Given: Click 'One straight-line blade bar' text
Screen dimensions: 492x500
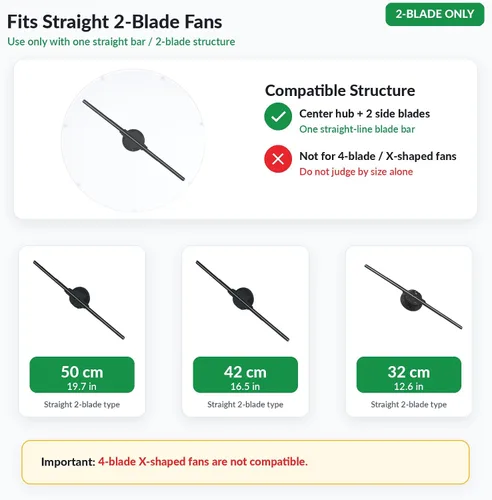Looking at the screenshot, I should 357,129.
